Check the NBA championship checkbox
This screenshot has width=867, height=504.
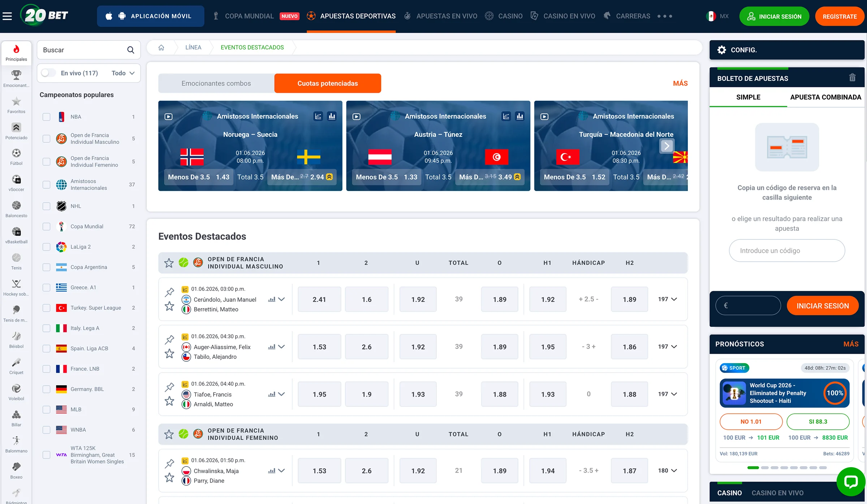[x=46, y=117]
